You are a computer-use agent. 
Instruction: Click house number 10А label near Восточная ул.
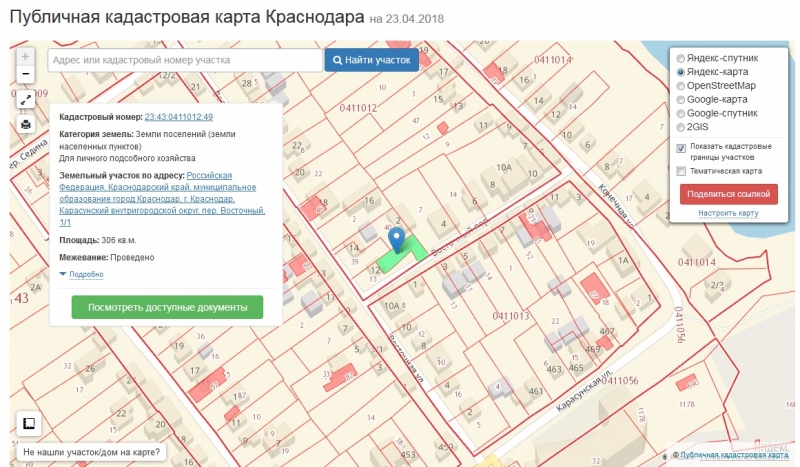[392, 306]
